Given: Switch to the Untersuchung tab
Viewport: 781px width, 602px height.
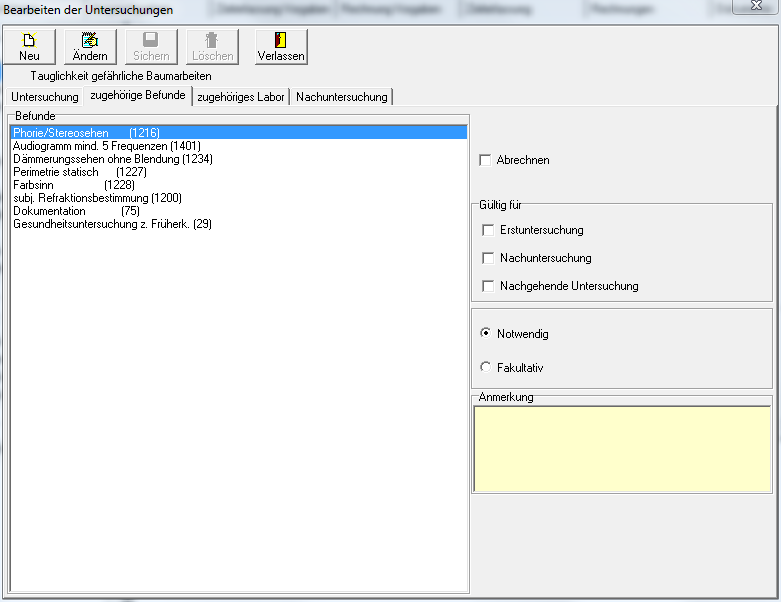Looking at the screenshot, I should pos(44,97).
